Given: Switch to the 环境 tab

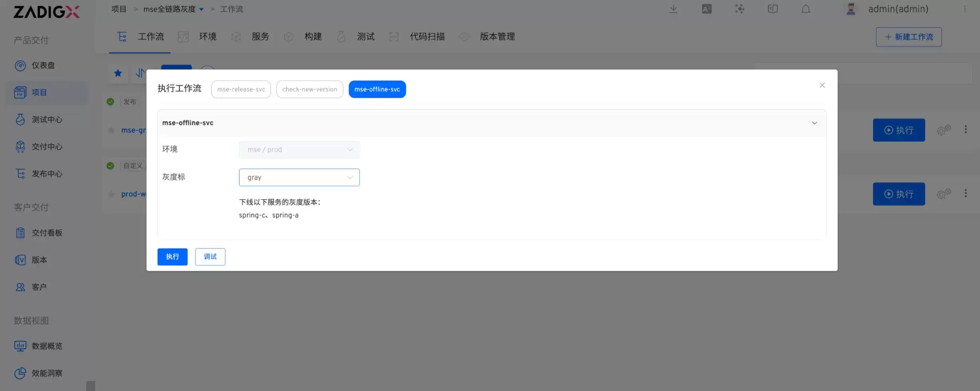Looking at the screenshot, I should 197,37.
